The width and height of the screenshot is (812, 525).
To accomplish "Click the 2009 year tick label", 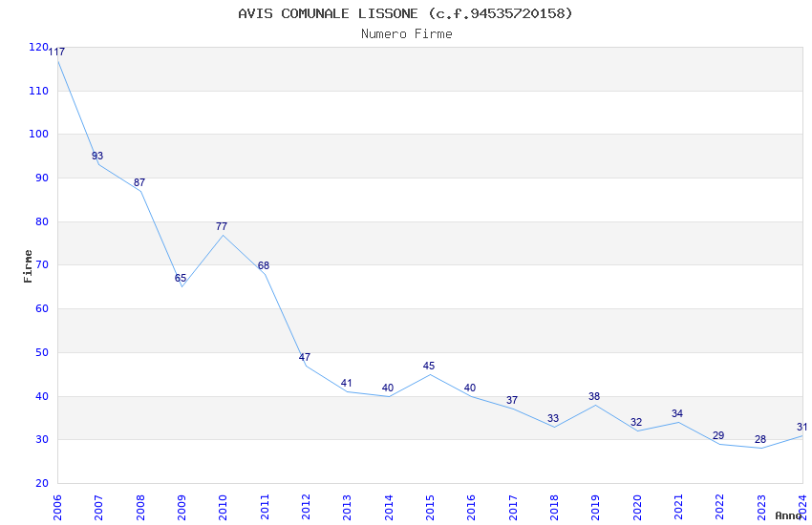I will [182, 508].
